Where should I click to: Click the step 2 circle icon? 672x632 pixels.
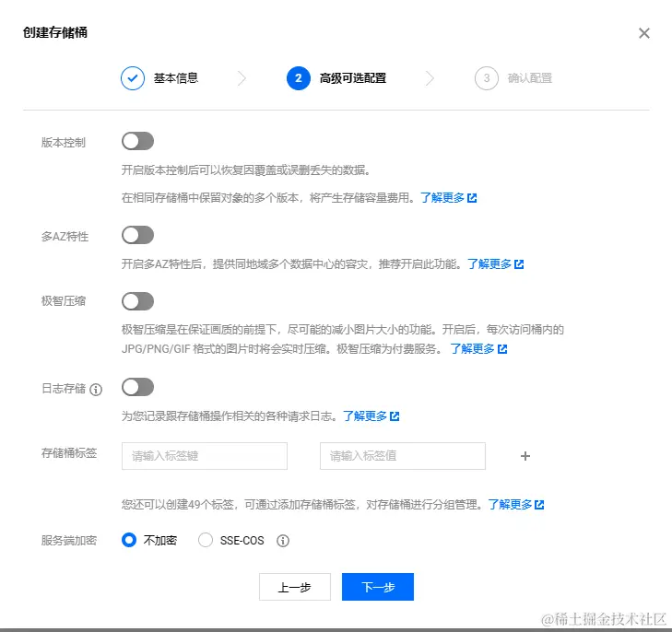point(299,78)
